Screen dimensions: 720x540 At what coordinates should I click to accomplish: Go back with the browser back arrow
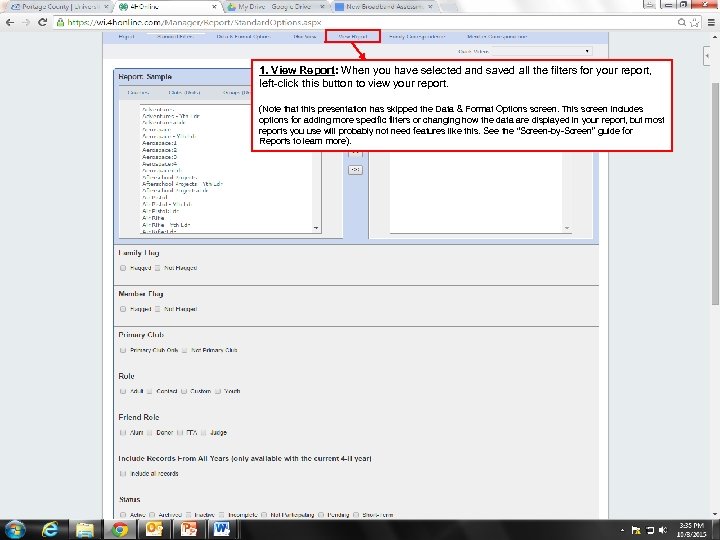coord(10,22)
